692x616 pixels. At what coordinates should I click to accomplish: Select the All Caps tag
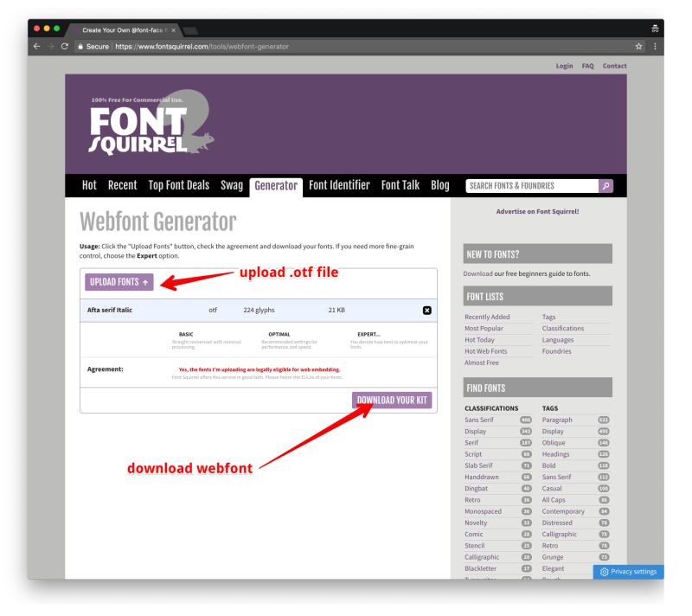554,500
